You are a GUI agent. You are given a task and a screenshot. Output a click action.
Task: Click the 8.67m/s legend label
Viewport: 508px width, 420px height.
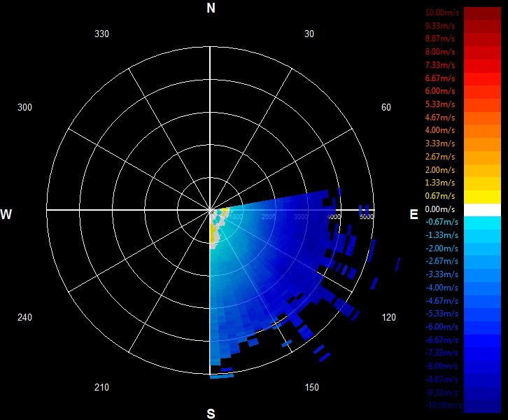click(440, 38)
